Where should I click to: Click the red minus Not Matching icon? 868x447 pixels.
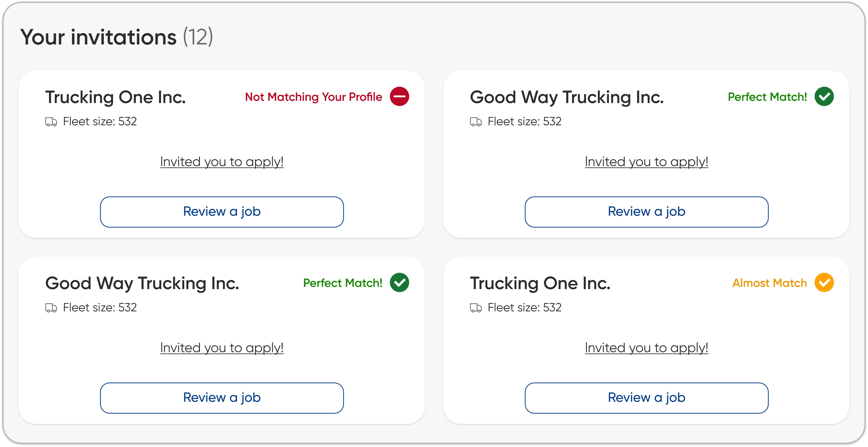tap(399, 96)
